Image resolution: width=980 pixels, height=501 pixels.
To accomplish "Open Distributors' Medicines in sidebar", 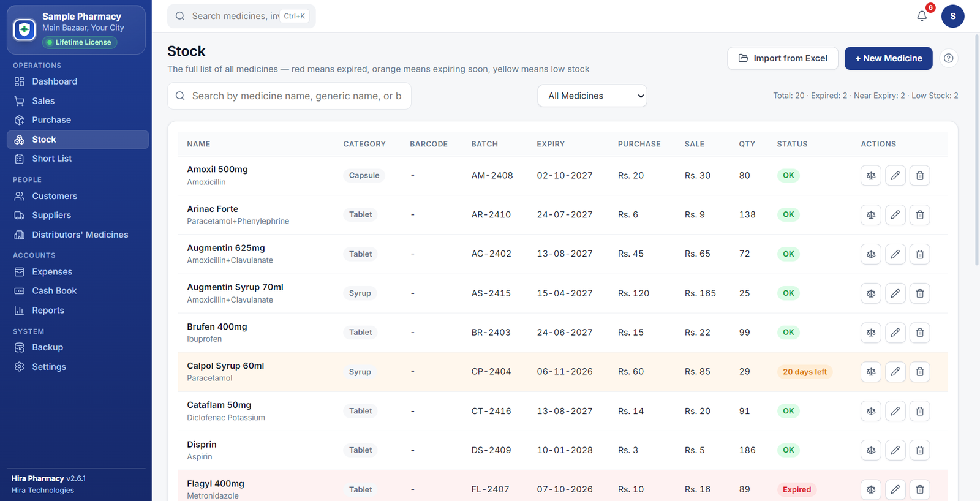I will pos(78,235).
